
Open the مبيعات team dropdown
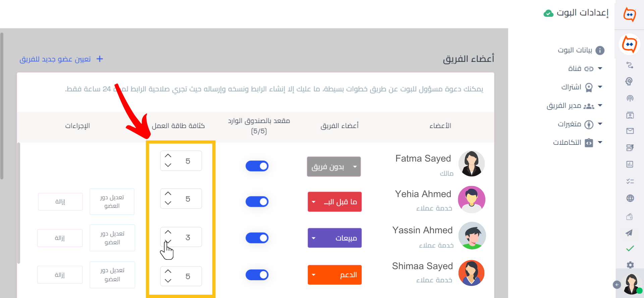(334, 238)
